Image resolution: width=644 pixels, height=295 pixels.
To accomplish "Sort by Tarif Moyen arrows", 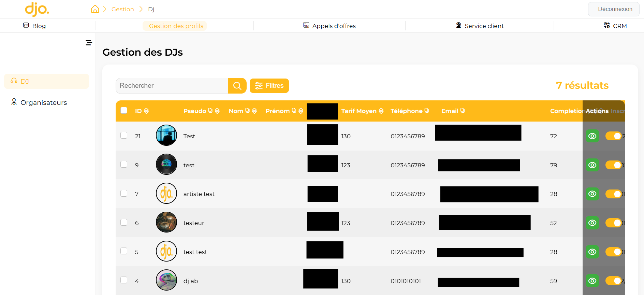I will [x=381, y=111].
